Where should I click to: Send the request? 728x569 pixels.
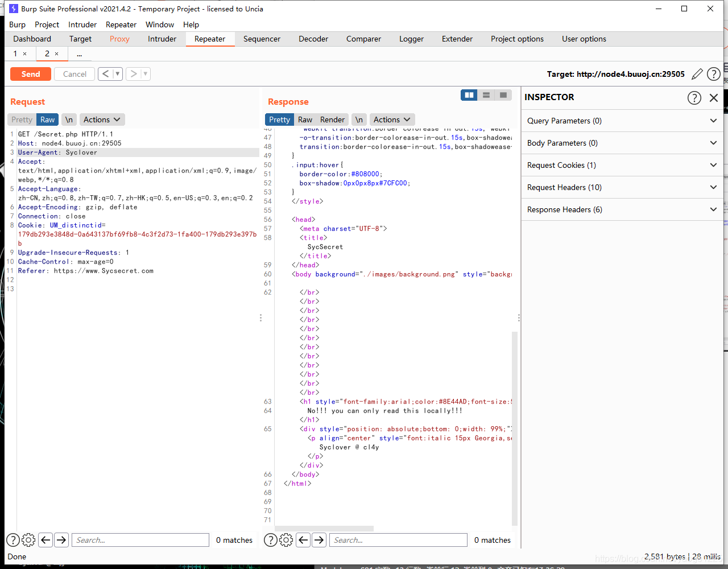[x=31, y=74]
